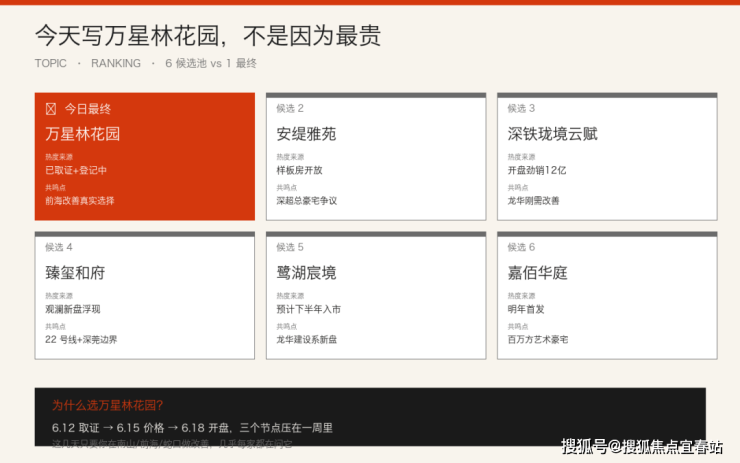Click the 为什么选万星林花园? heading

pos(108,405)
